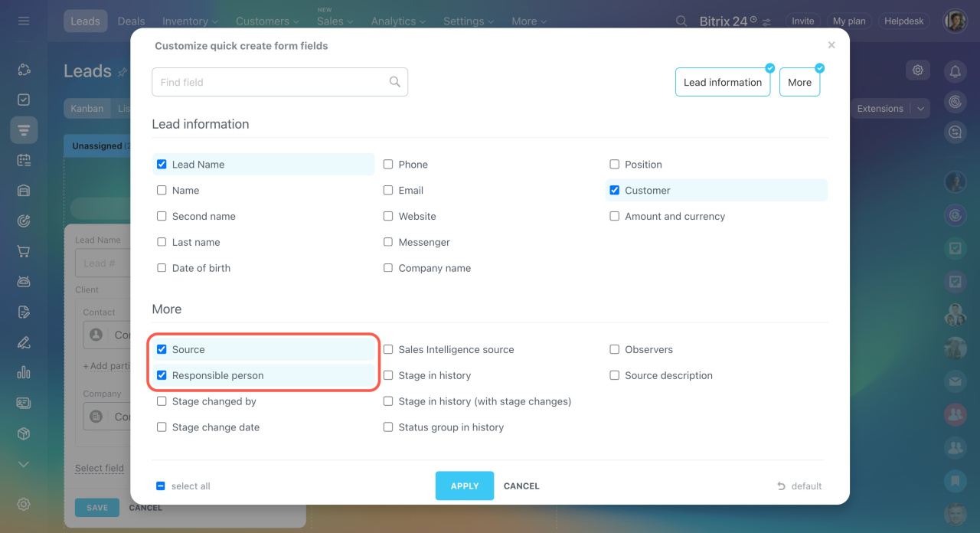
Task: Disable the Customer field checkbox
Action: (615, 191)
